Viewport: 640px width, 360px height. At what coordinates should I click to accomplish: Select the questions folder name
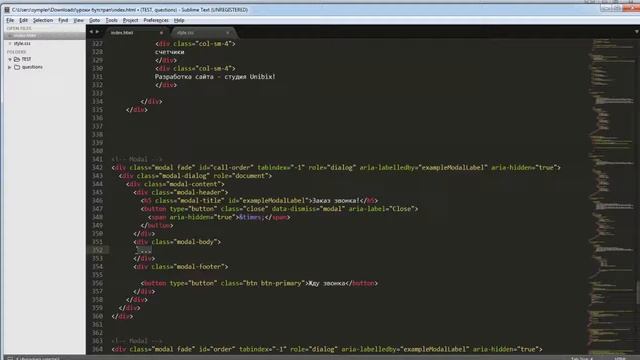(32, 67)
